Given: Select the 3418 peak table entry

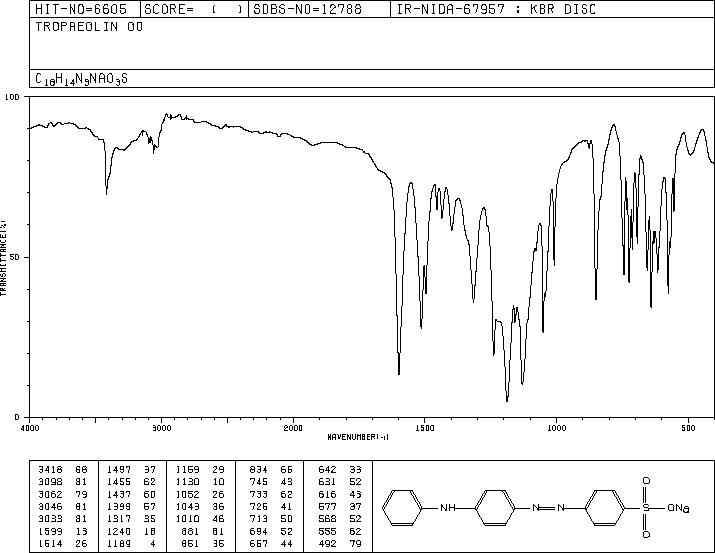Looking at the screenshot, I should point(62,470).
